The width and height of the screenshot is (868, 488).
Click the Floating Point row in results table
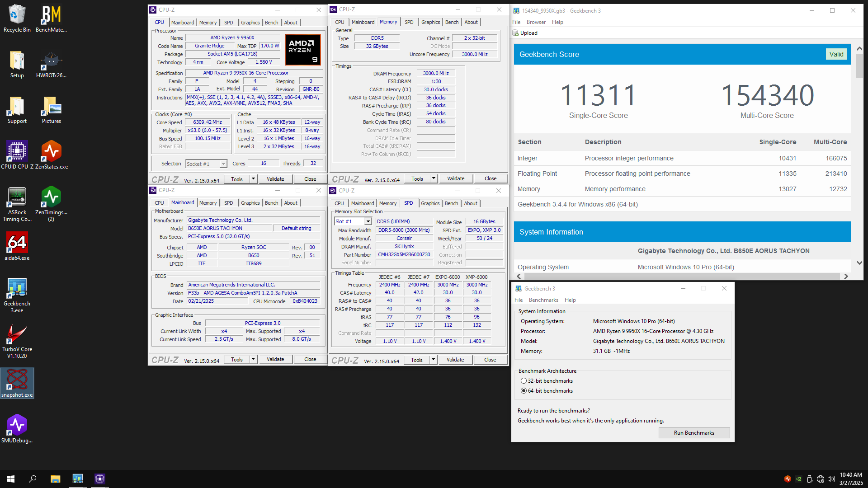[682, 174]
